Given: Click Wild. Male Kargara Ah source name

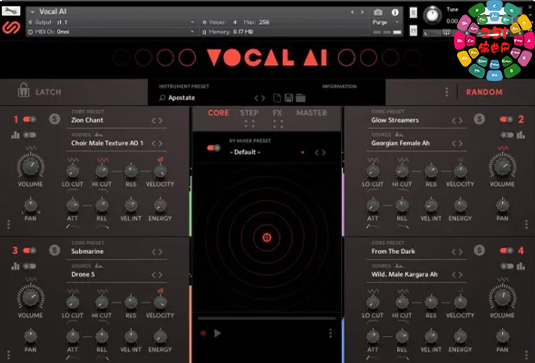Looking at the screenshot, I should pos(404,274).
